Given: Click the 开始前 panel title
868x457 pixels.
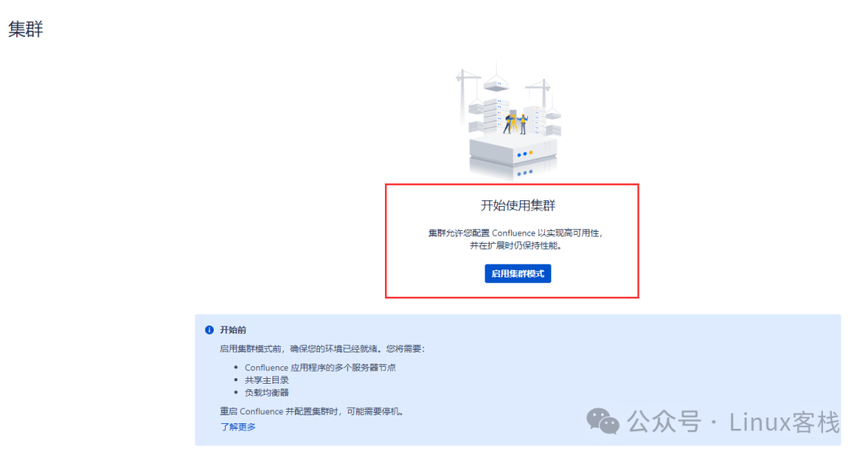Looking at the screenshot, I should click(233, 330).
